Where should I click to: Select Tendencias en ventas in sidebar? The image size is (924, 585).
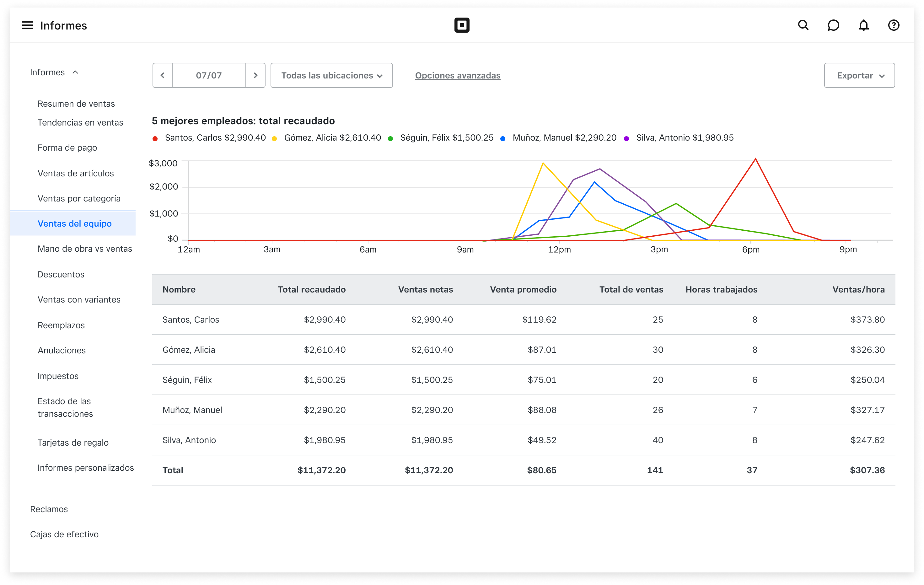(x=80, y=122)
